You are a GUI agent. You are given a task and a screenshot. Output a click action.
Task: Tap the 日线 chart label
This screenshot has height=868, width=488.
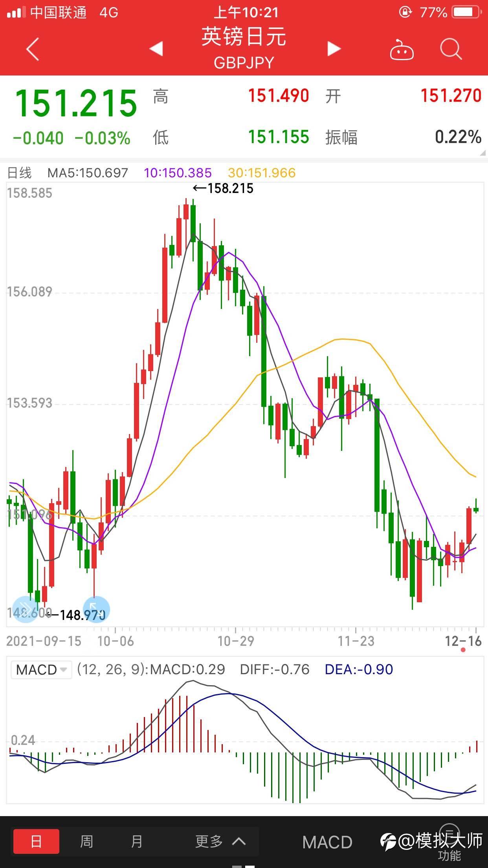click(x=20, y=173)
